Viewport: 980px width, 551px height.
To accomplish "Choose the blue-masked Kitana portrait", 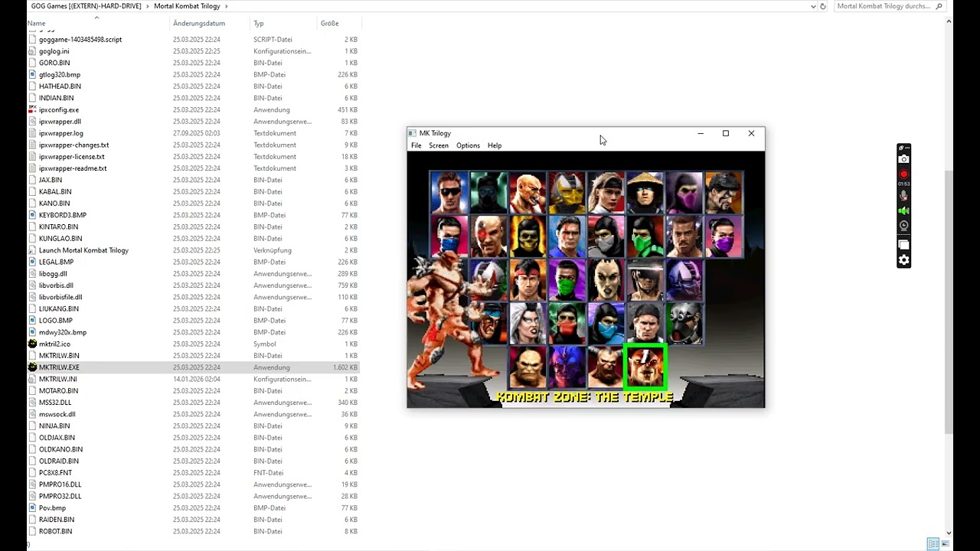I will click(449, 236).
